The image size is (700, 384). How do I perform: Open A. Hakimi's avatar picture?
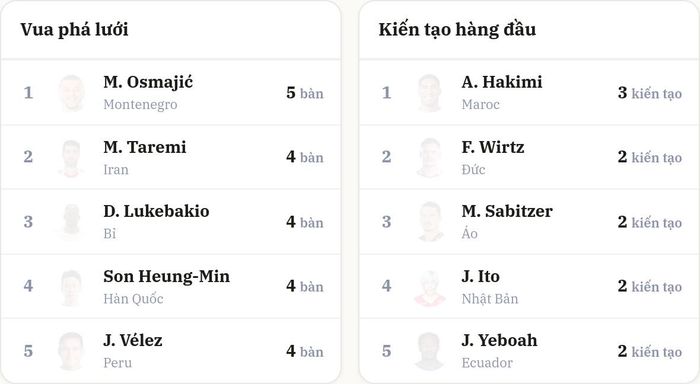pyautogui.click(x=430, y=93)
